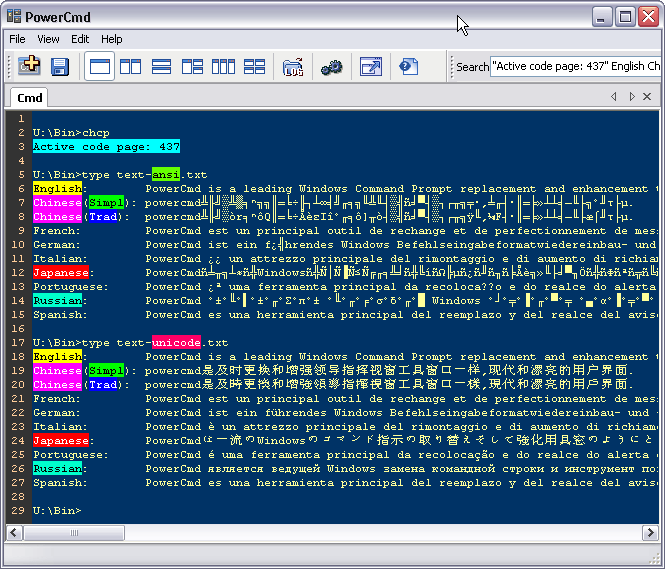
Task: Click 'Portuguese:' label on line 25
Action: point(71,454)
